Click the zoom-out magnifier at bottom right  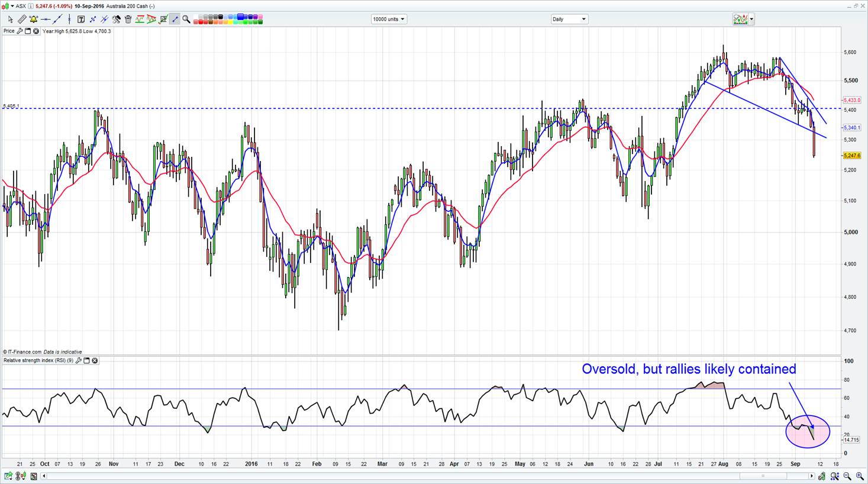(847, 476)
